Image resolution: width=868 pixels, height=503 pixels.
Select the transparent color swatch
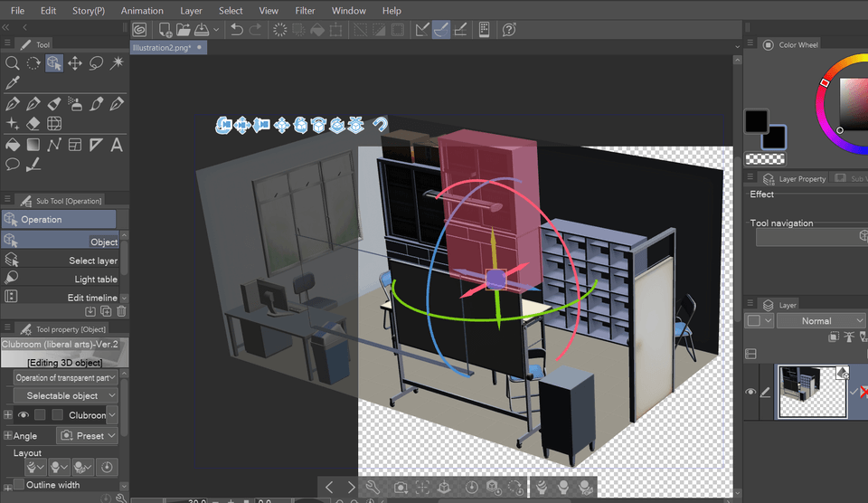(765, 159)
